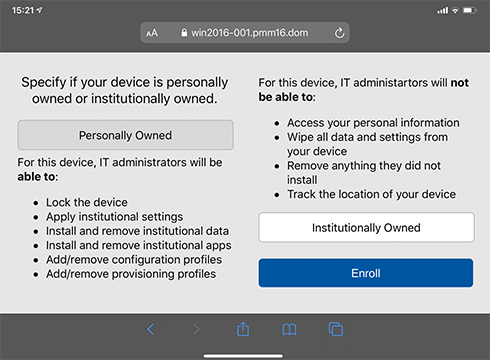The width and height of the screenshot is (490, 360).
Task: Select the Institutionally Owned option
Action: (366, 227)
